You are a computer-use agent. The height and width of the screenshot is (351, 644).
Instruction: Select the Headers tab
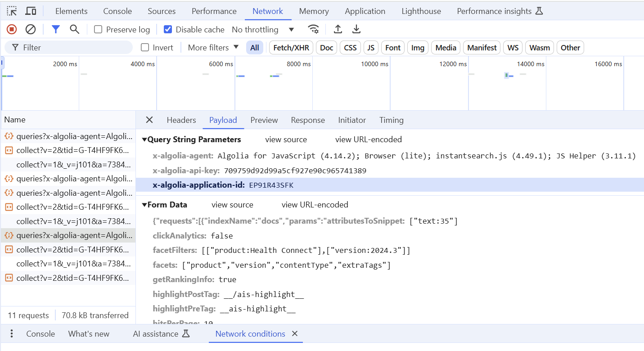tap(181, 120)
